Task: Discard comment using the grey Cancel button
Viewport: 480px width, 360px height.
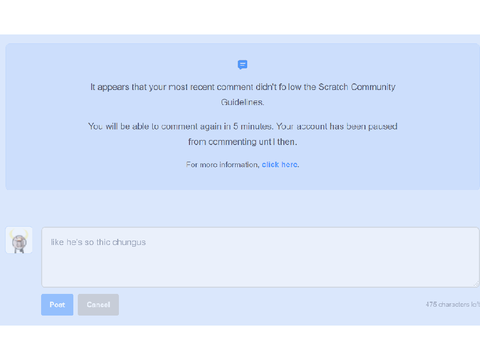Action: click(98, 305)
